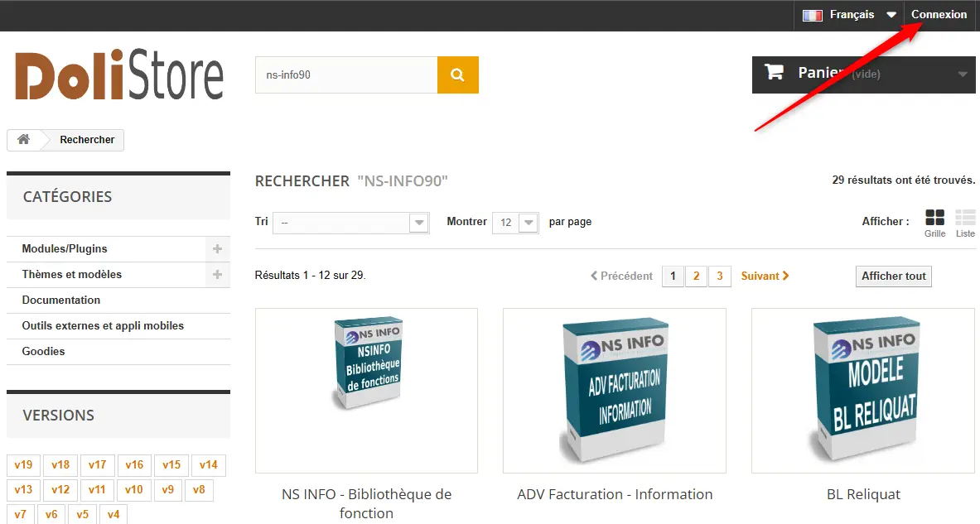Open the Français language dropdown
The image size is (980, 524).
click(x=849, y=15)
